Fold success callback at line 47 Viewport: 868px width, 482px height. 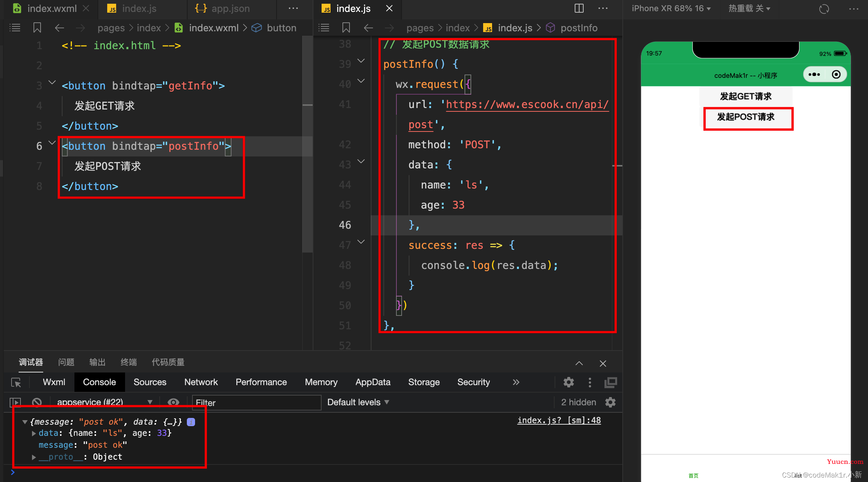point(361,242)
